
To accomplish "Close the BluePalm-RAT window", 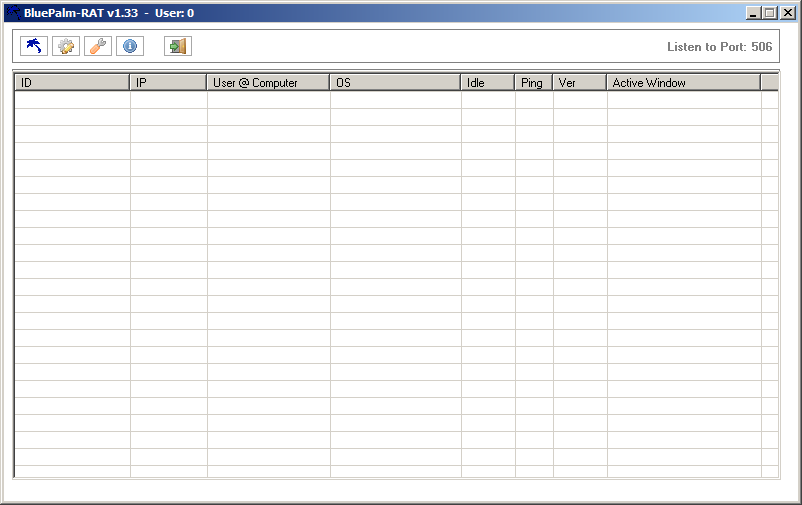I will [786, 13].
